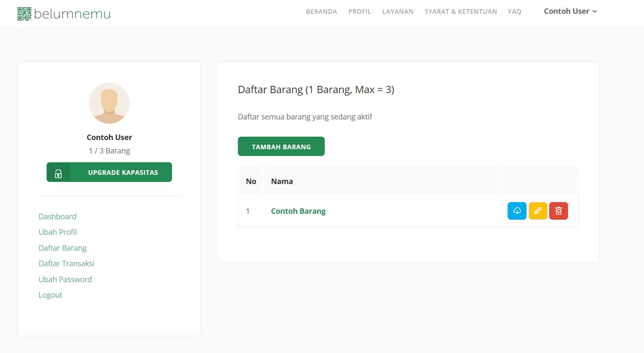This screenshot has height=353, width=644.
Task: Open the Ubah Password link
Action: pos(65,279)
